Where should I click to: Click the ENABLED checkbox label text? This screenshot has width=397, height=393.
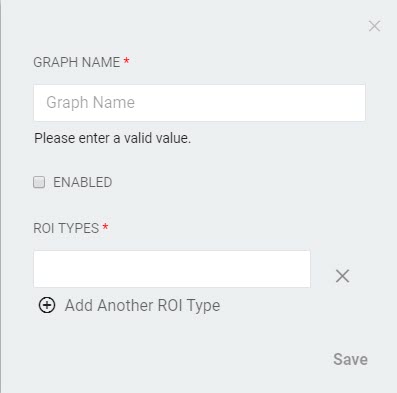point(83,182)
